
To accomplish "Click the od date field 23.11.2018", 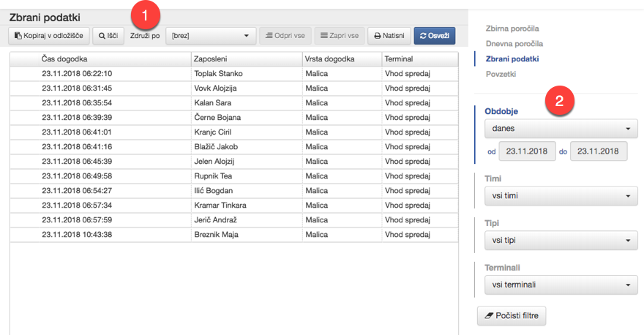I will [527, 151].
